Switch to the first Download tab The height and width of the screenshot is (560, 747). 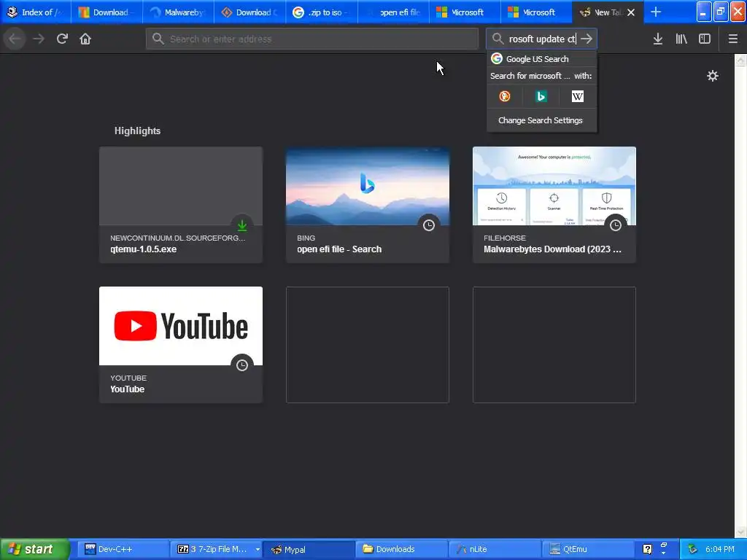pos(107,12)
